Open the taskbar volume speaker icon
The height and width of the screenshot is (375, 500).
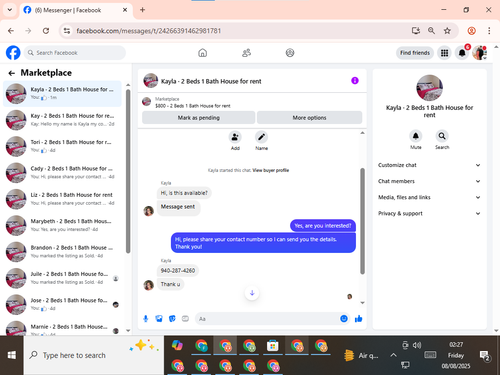[x=417, y=345]
